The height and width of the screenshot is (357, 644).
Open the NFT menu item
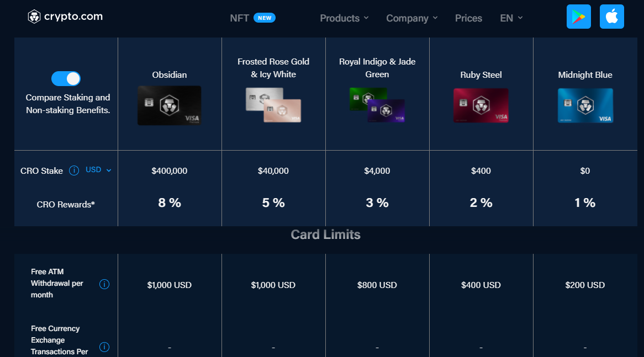(x=239, y=18)
